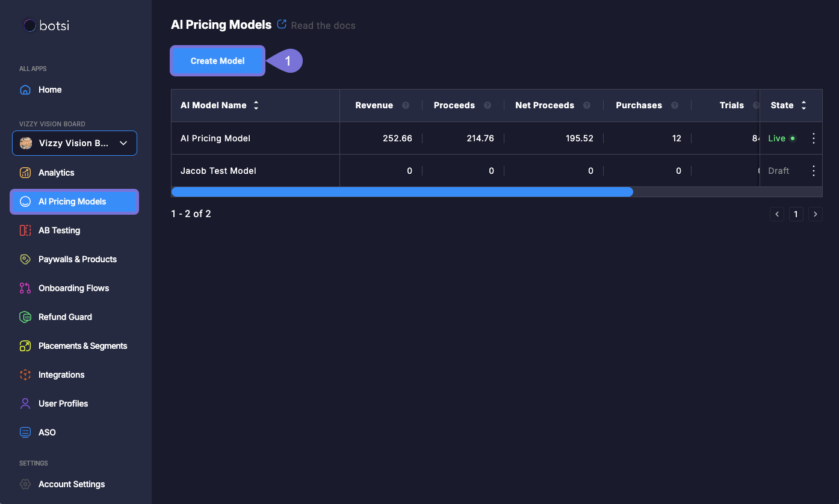Image resolution: width=839 pixels, height=504 pixels.
Task: Go to Placements & Segments menu item
Action: [x=82, y=346]
